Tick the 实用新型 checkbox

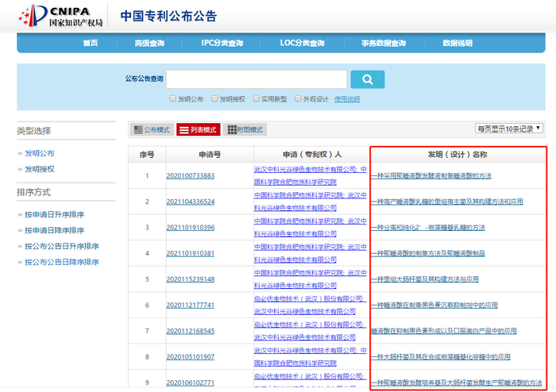256,98
